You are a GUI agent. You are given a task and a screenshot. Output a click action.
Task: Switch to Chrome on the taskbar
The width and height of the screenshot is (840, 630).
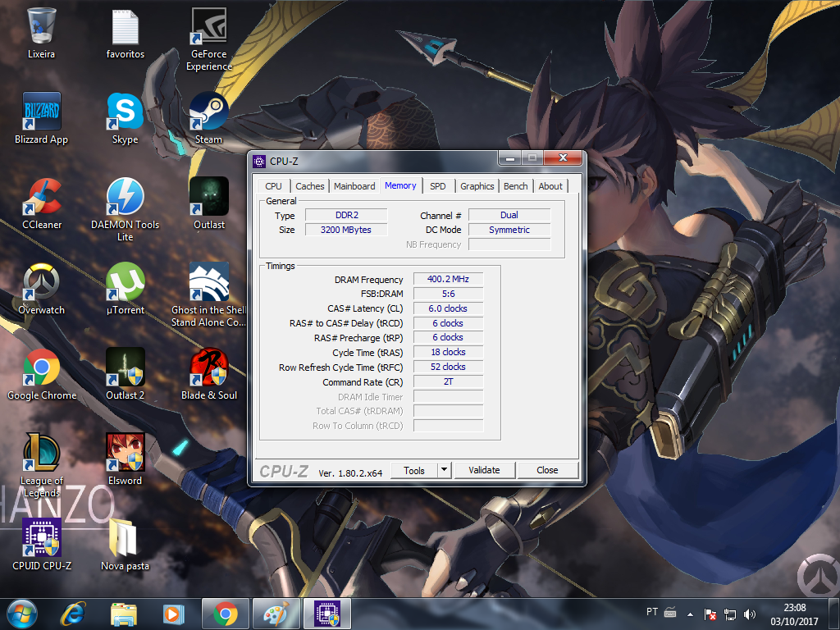(x=226, y=614)
